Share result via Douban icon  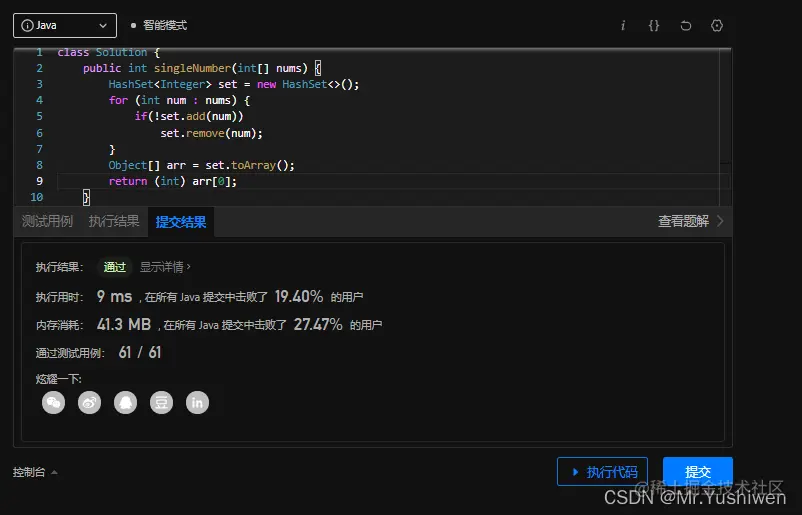(x=162, y=403)
